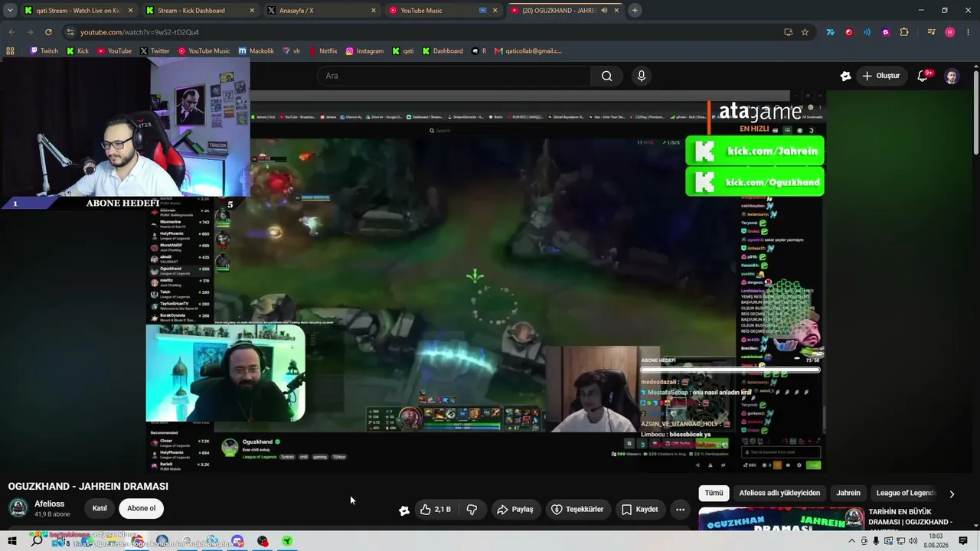Click the install app icon in address bar
The height and width of the screenshot is (551, 980).
coord(788,32)
